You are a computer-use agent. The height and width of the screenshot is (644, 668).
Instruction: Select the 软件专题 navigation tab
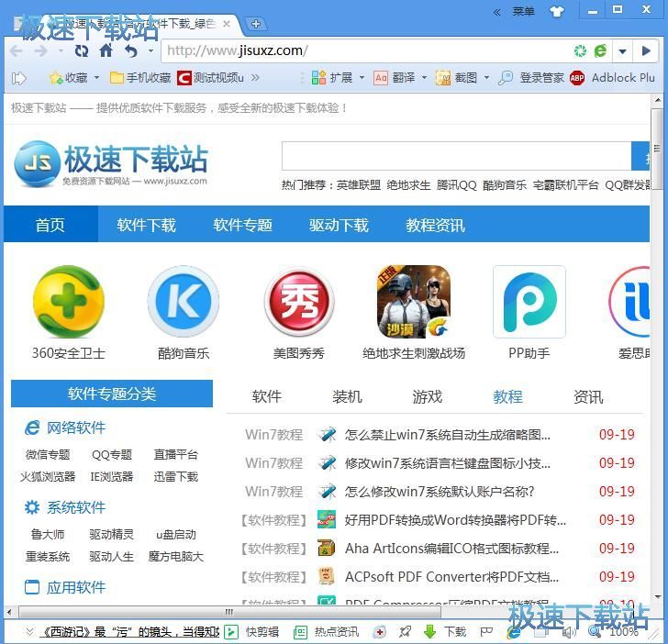(x=242, y=225)
